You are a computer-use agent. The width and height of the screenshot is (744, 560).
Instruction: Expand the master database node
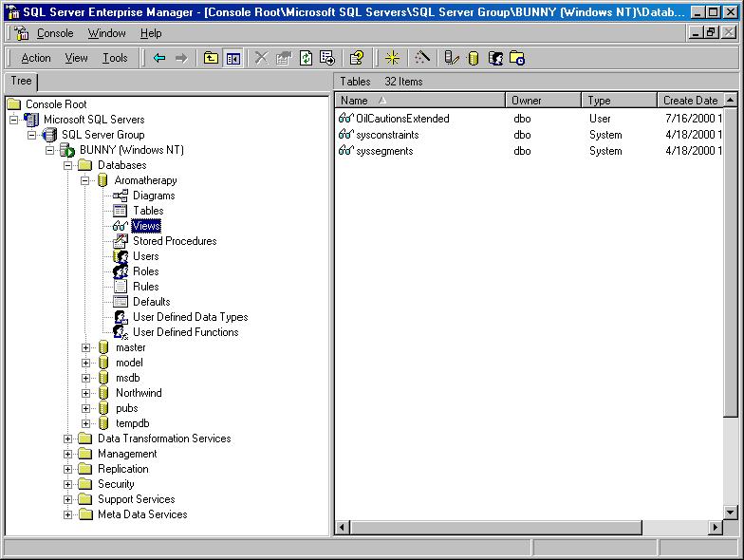click(x=85, y=347)
